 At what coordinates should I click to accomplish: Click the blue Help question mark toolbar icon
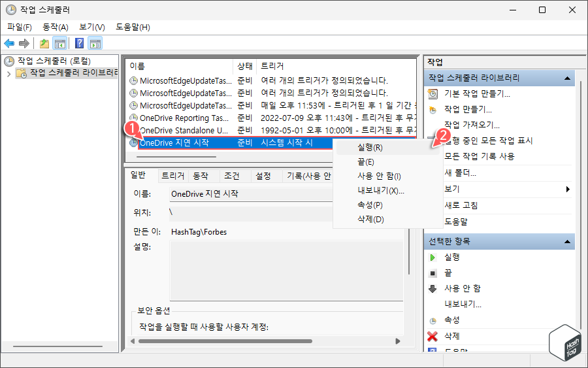[x=79, y=44]
